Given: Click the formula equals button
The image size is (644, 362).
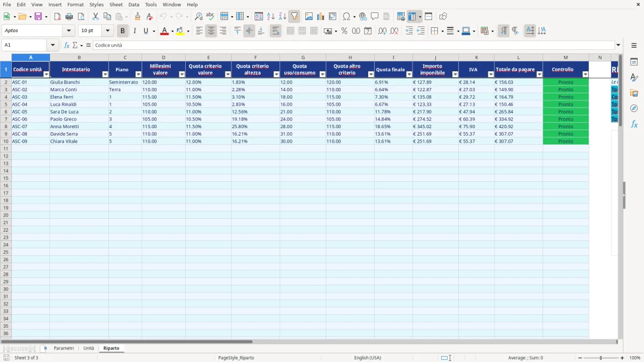Looking at the screenshot, I should (89, 45).
